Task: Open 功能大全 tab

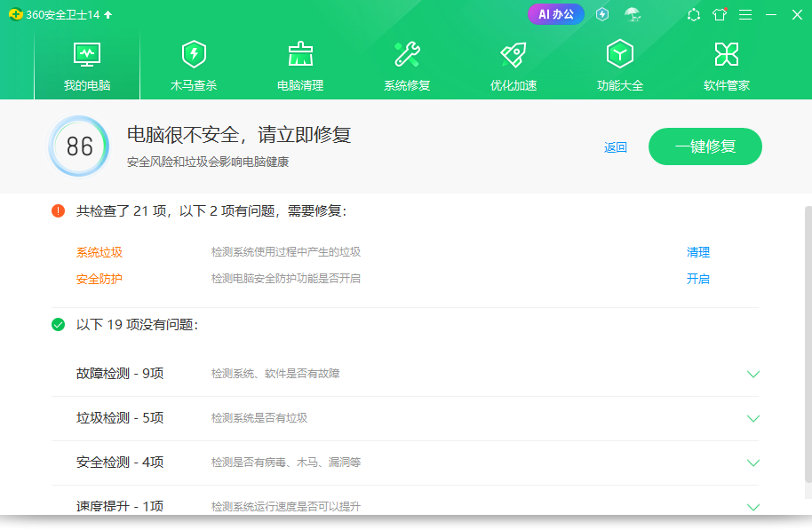Action: point(620,67)
